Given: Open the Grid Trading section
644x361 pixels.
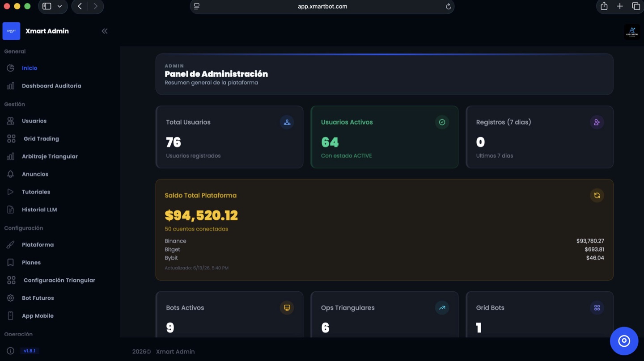Looking at the screenshot, I should click(x=41, y=139).
